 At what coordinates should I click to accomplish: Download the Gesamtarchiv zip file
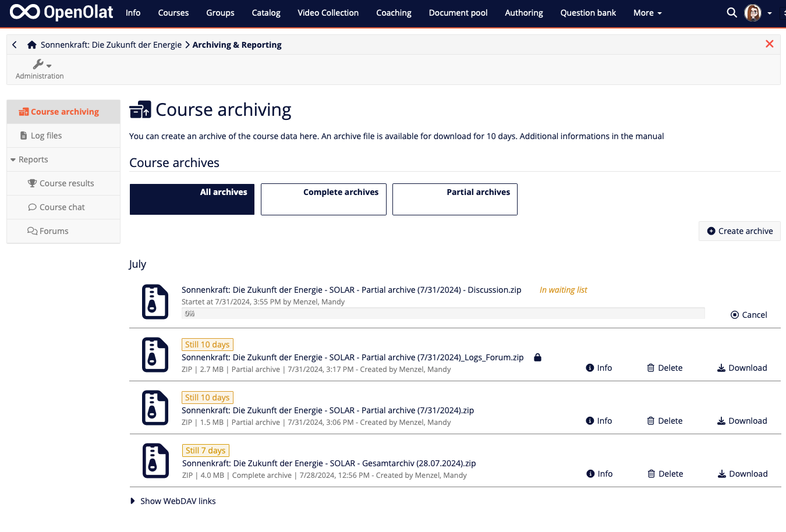coord(742,473)
